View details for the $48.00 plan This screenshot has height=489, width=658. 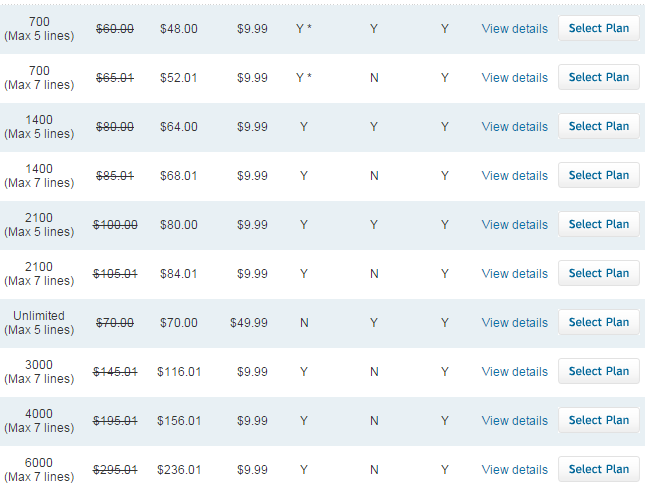[514, 29]
